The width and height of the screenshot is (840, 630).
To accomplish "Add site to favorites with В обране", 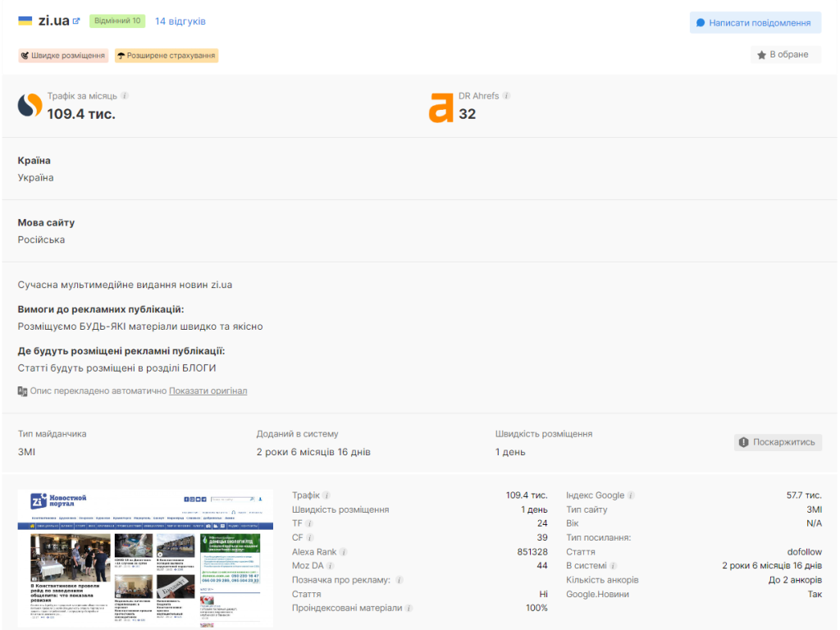I will coord(785,55).
